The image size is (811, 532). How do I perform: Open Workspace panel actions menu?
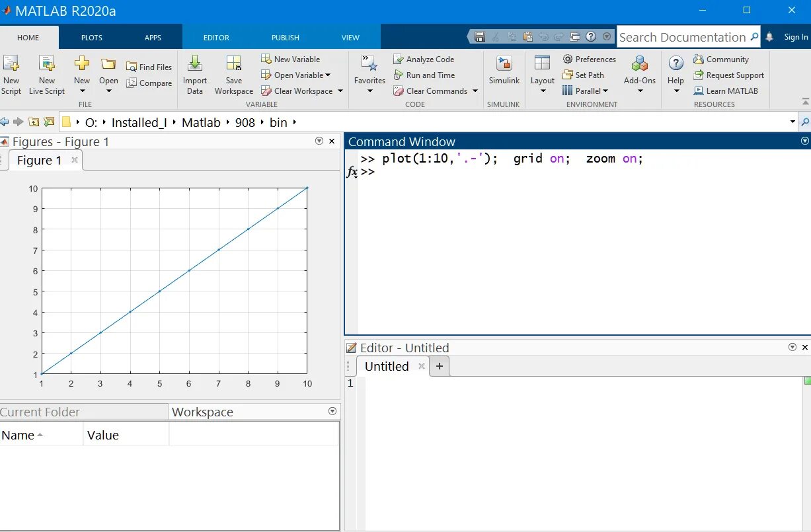click(x=332, y=411)
